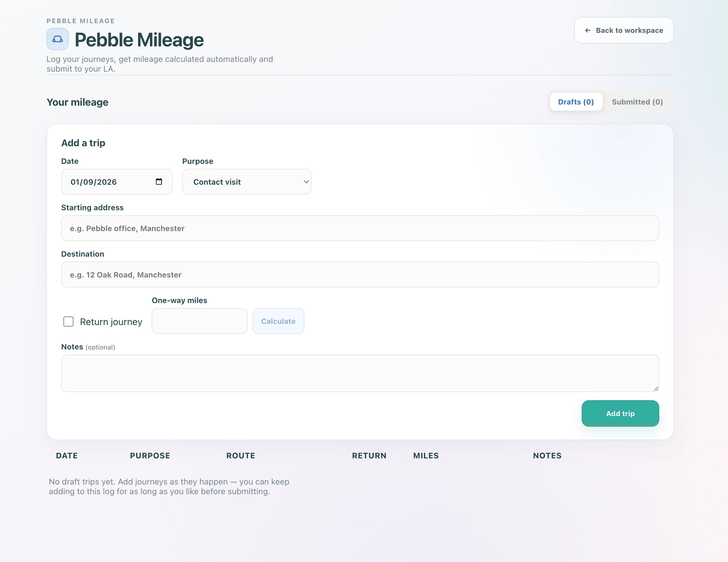This screenshot has width=728, height=562.
Task: Click the small PEBBLE MILEAGE eyebrow text
Action: [81, 21]
